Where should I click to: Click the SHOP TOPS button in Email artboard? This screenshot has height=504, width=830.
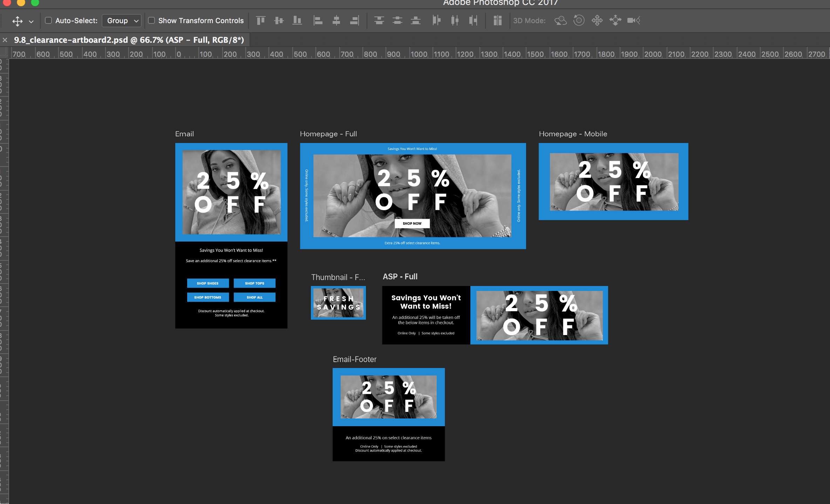click(254, 283)
